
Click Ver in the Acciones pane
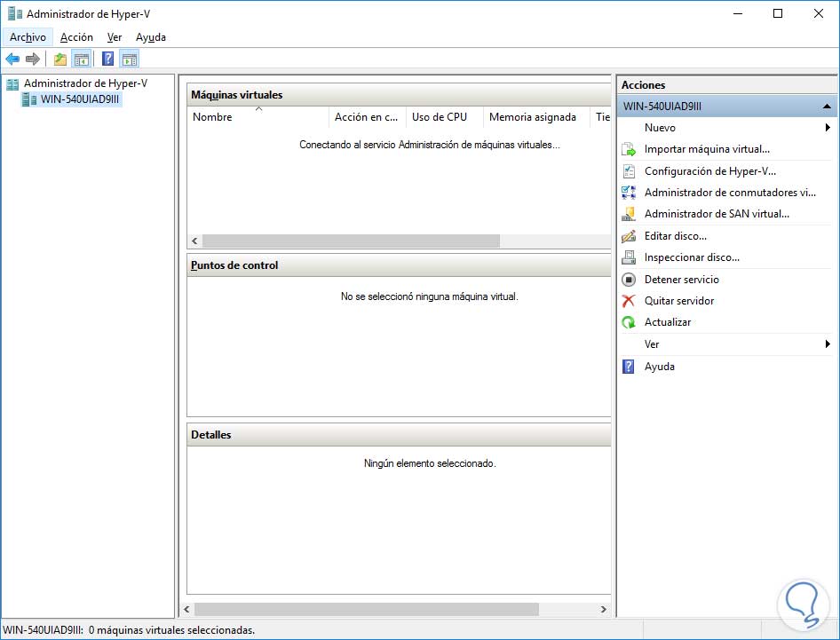[652, 344]
